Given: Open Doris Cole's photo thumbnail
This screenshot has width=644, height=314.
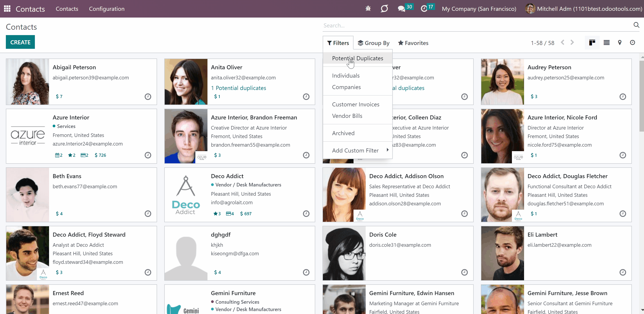Looking at the screenshot, I should click(x=344, y=253).
